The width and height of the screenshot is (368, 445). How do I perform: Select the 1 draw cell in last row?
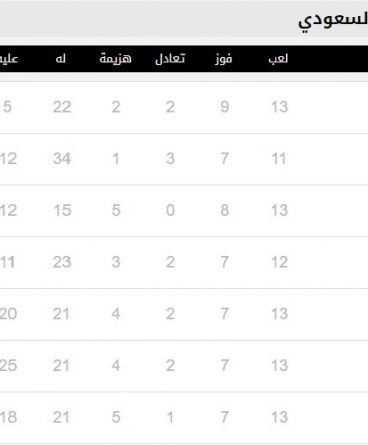click(x=170, y=417)
